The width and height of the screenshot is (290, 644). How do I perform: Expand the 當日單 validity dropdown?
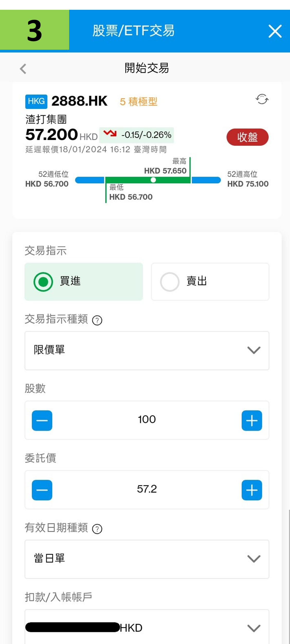tap(147, 559)
